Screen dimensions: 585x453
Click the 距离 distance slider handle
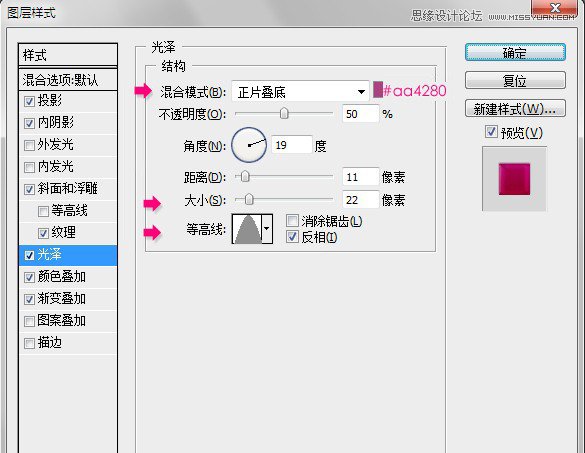pos(245,176)
